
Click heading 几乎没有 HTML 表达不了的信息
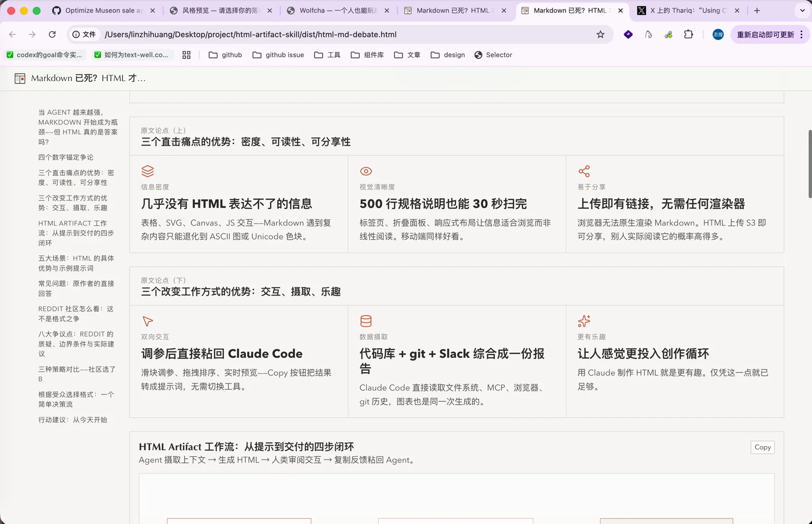tap(226, 204)
